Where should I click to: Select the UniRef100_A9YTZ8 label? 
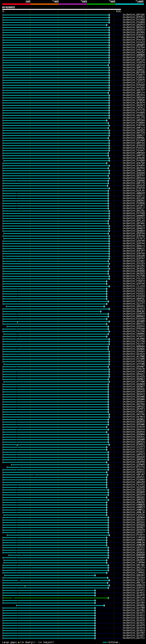133,60
